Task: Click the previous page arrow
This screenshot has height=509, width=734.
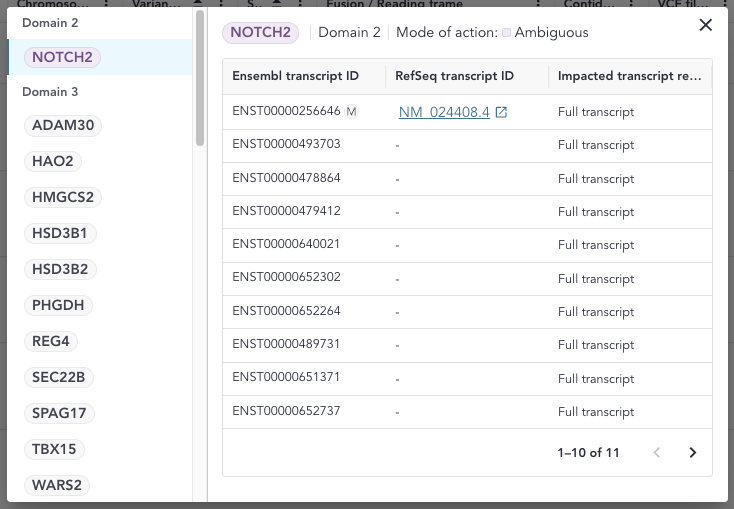Action: click(657, 453)
